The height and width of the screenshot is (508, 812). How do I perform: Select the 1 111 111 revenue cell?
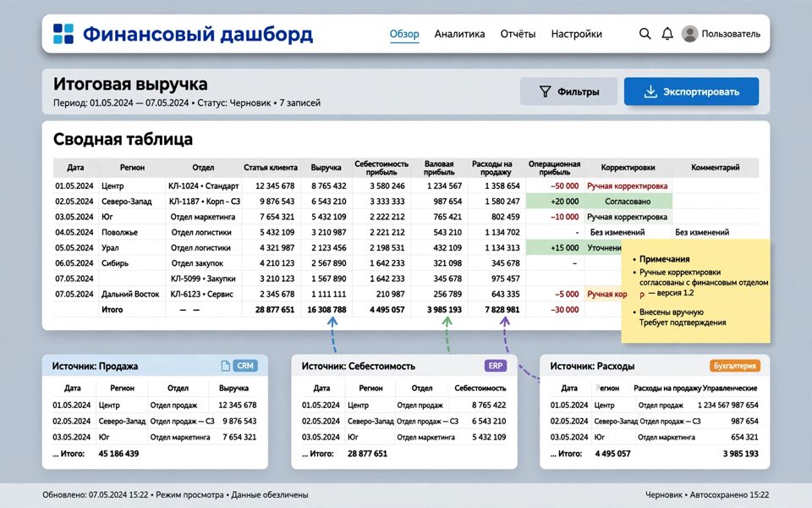pyautogui.click(x=328, y=294)
